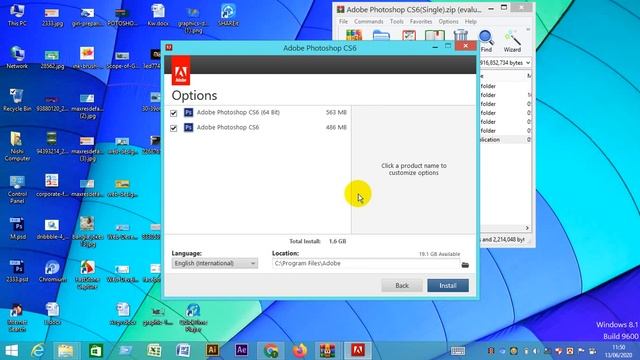Screen dimensions: 640x360
Task: Click the Delete trash can icon in WinRAR toolbar
Action: (460, 35)
